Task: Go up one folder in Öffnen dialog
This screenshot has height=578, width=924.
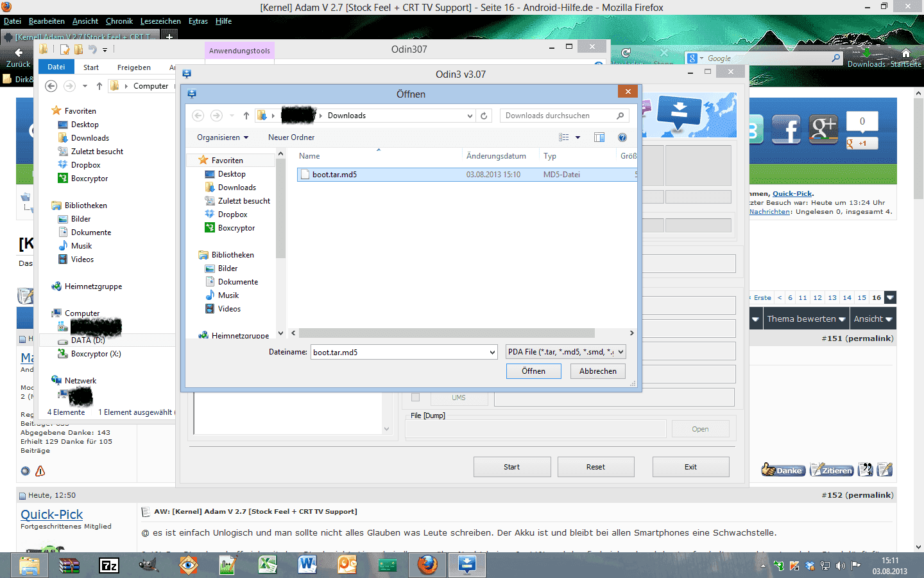Action: pos(246,116)
